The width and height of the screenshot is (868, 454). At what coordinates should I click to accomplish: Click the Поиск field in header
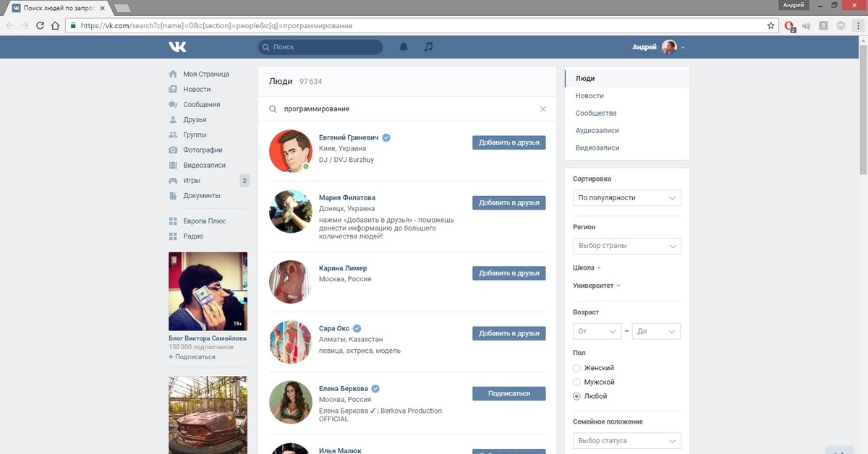(320, 47)
